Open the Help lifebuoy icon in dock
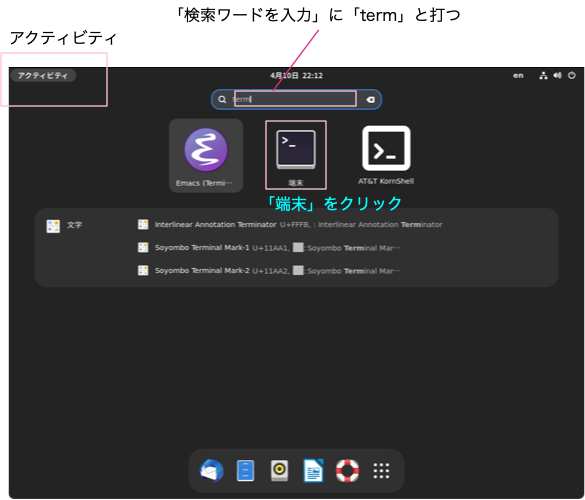585x500 pixels. [347, 471]
